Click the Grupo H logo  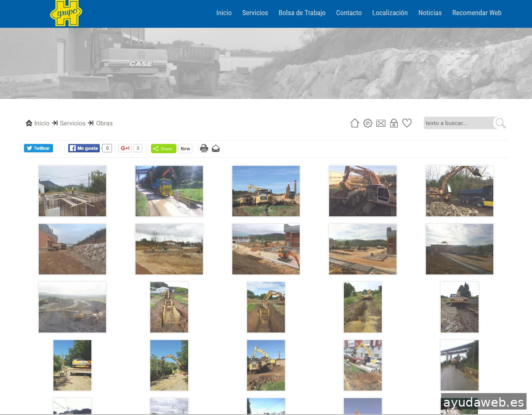coord(66,13)
